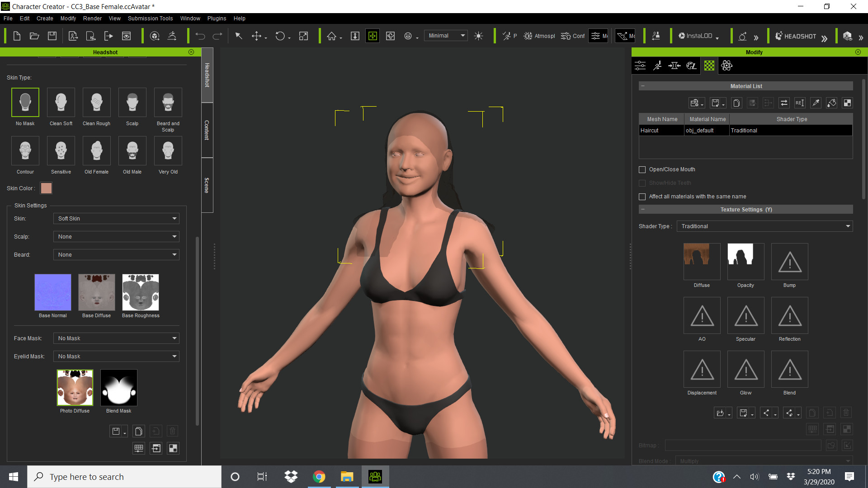
Task: Click the Atmosphere toolbar button
Action: (539, 36)
